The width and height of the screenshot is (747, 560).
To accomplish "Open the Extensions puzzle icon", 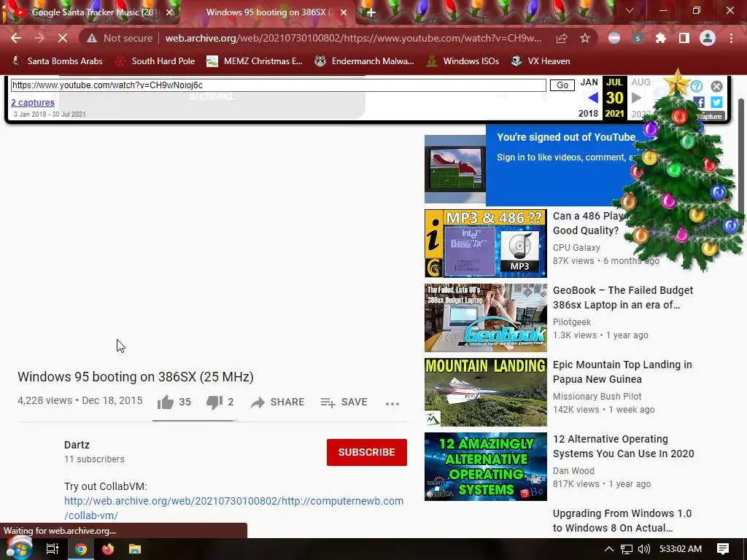I will 661,38.
